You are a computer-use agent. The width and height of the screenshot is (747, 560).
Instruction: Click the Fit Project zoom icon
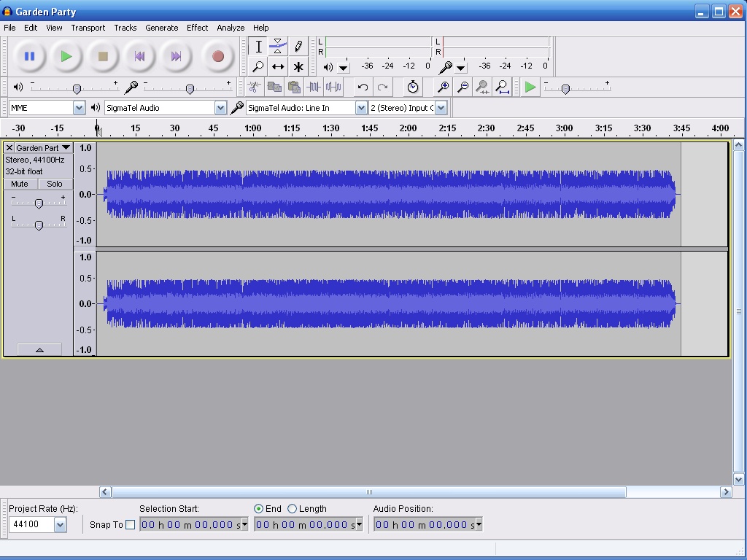(x=502, y=87)
